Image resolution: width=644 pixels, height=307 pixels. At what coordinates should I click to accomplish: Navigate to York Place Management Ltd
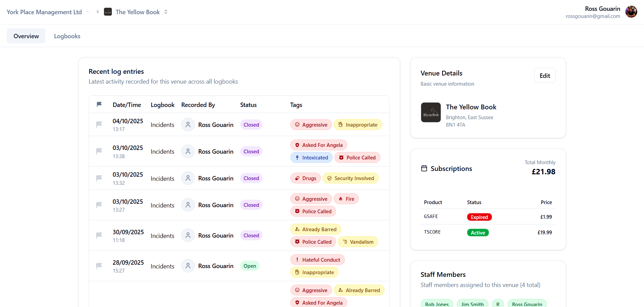click(x=44, y=12)
